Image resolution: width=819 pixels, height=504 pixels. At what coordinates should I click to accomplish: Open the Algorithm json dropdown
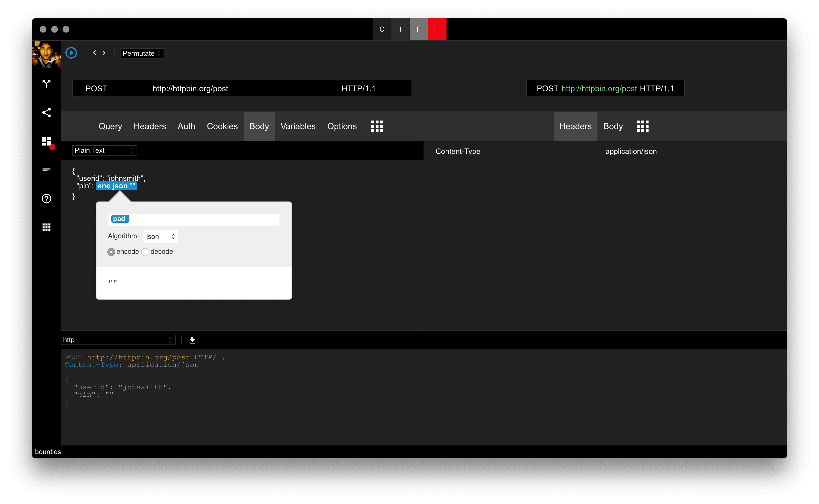coord(160,236)
